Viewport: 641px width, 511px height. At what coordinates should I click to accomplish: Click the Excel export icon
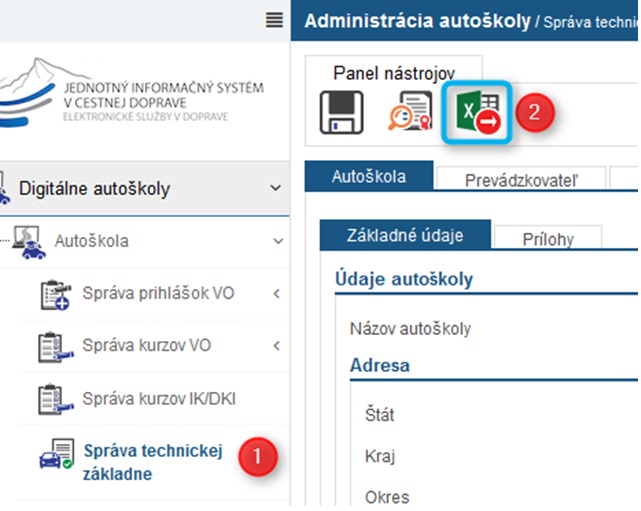tap(477, 110)
